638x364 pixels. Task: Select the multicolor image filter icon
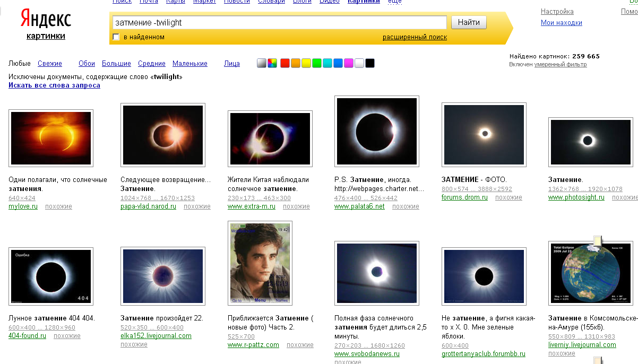[x=272, y=63]
